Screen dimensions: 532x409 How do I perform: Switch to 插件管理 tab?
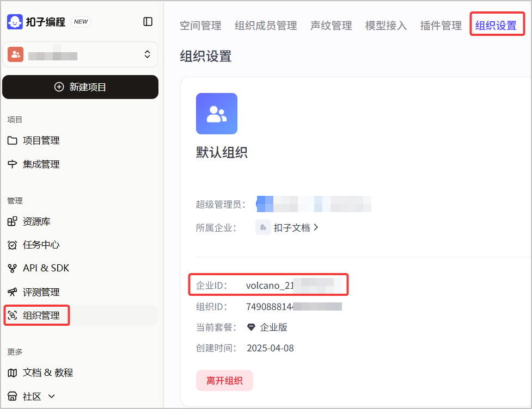point(441,26)
